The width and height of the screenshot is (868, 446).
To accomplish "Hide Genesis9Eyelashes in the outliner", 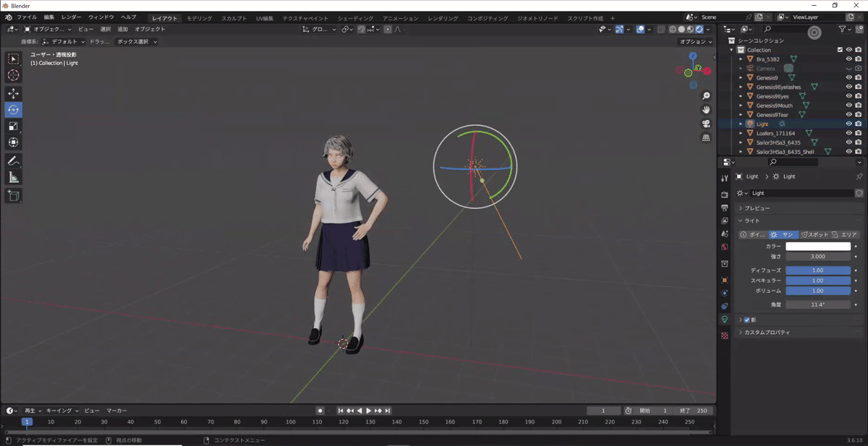I will tap(848, 87).
